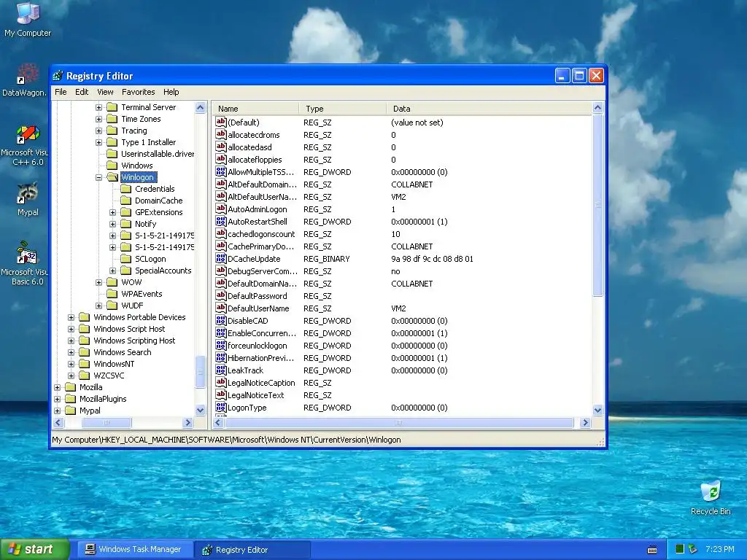Viewport: 747px width, 560px height.
Task: Select the forceunlocklogon value name
Action: pos(258,345)
